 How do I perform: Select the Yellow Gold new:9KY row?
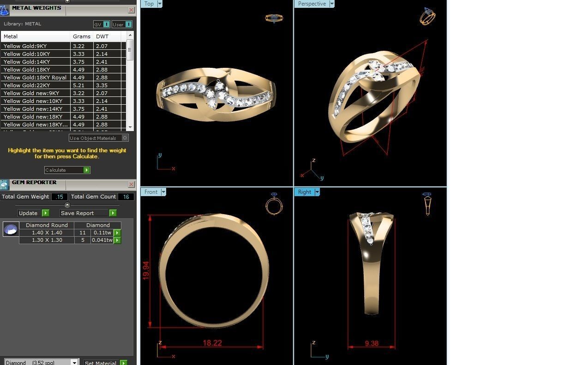click(x=63, y=93)
